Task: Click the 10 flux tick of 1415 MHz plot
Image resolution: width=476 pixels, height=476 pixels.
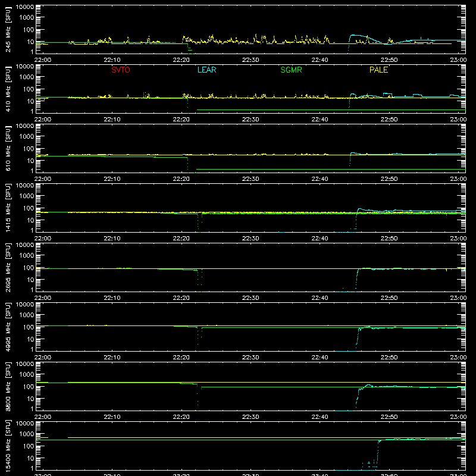Action: click(30, 220)
